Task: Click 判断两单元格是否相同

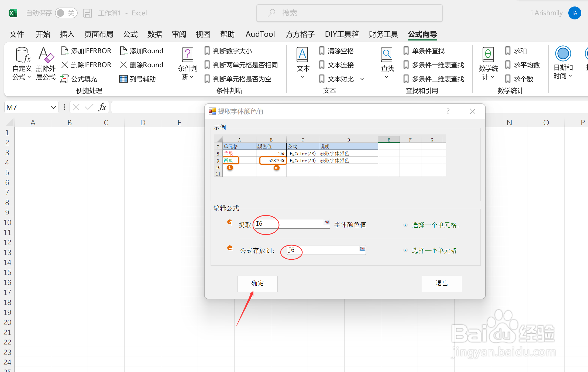Action: pos(241,65)
